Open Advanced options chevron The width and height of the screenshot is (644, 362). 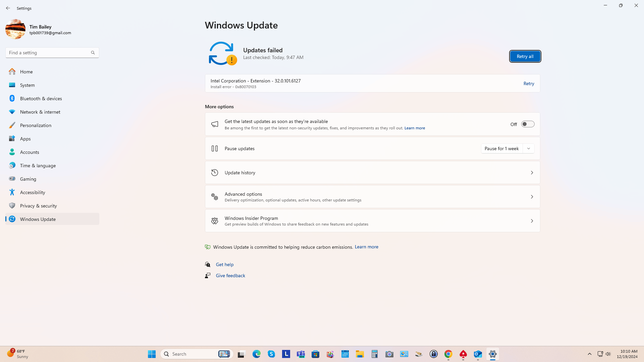532,197
